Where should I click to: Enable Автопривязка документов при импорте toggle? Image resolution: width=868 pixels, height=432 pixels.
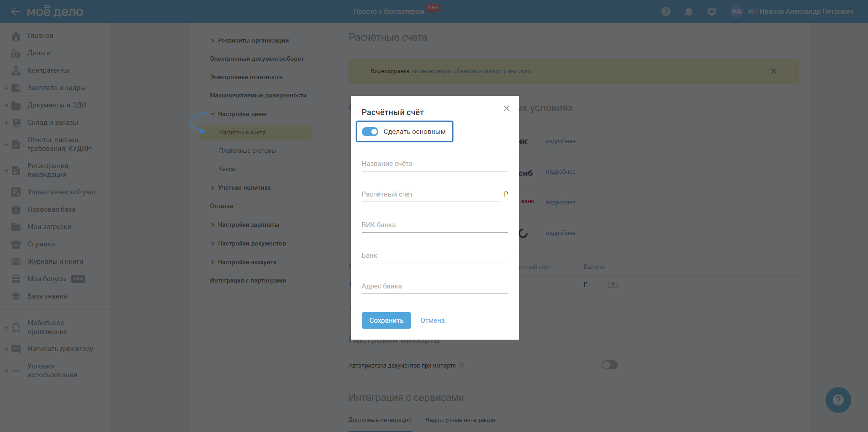tap(609, 365)
